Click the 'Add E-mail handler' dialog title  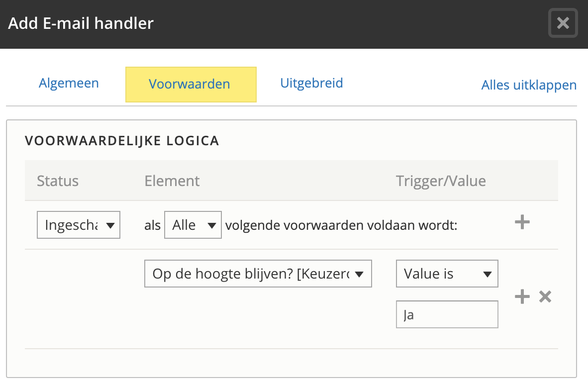tap(81, 23)
